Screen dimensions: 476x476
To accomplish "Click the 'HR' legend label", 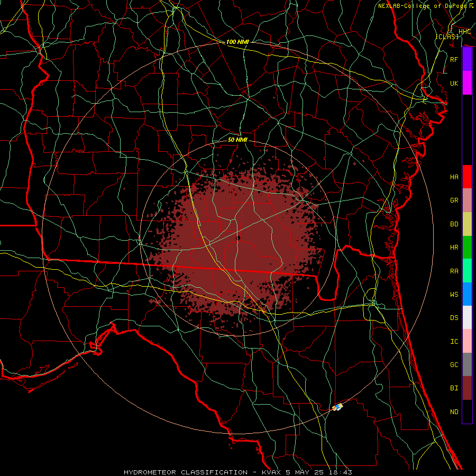I will point(454,248).
